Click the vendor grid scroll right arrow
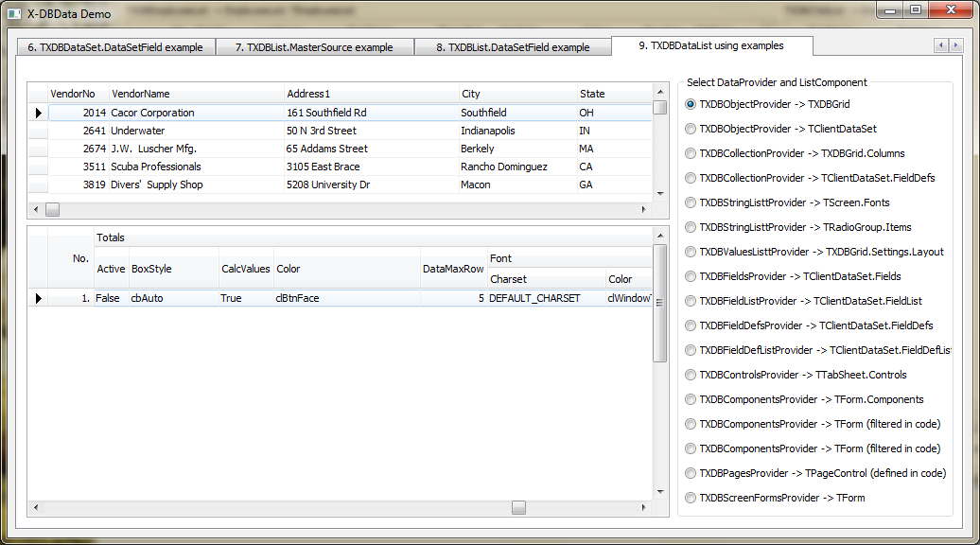Viewport: 980px width, 545px height. (646, 209)
